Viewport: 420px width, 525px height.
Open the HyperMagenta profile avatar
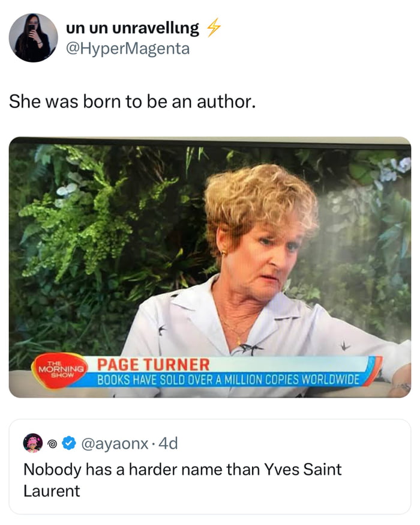coord(33,37)
